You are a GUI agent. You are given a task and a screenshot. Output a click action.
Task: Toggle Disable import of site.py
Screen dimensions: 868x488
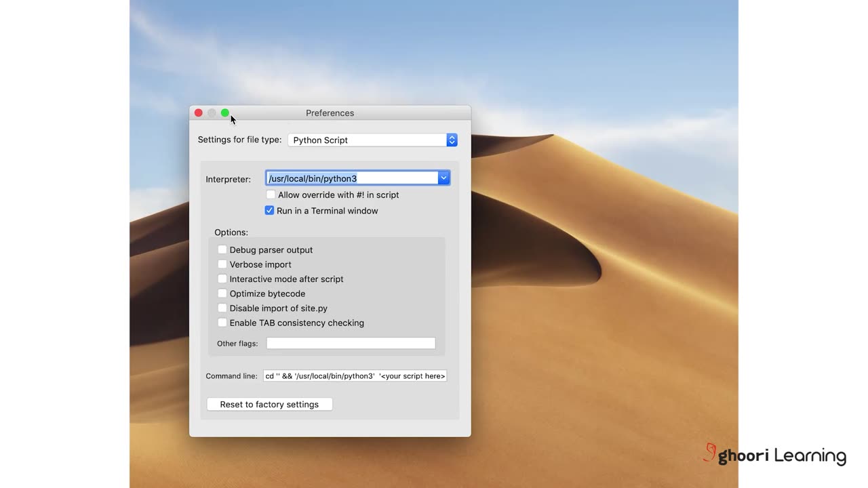(222, 308)
